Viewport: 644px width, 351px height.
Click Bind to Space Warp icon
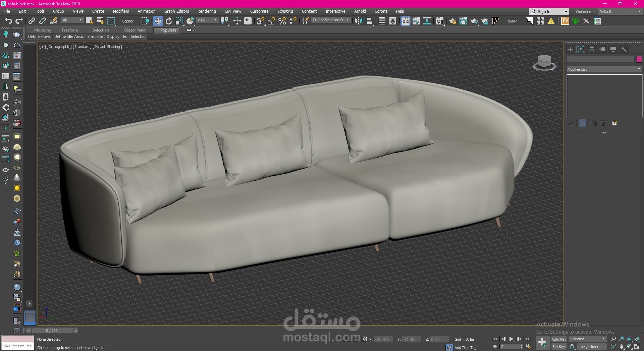pos(53,21)
